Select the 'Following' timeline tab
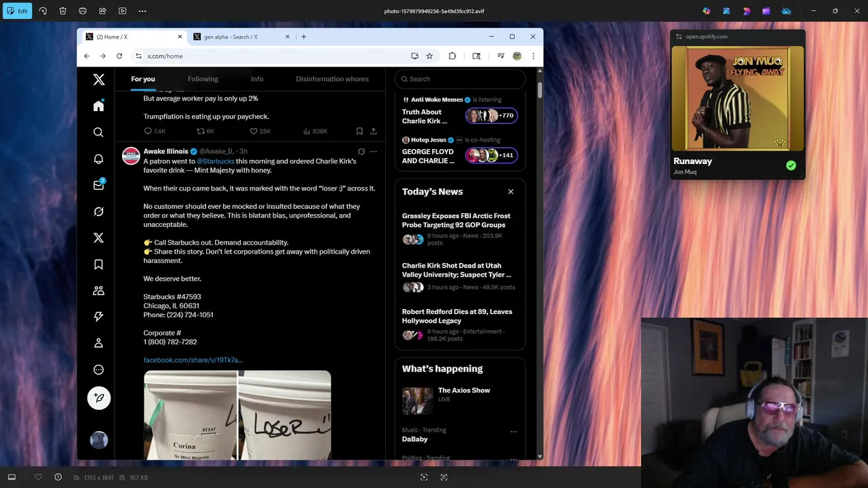 tap(203, 79)
